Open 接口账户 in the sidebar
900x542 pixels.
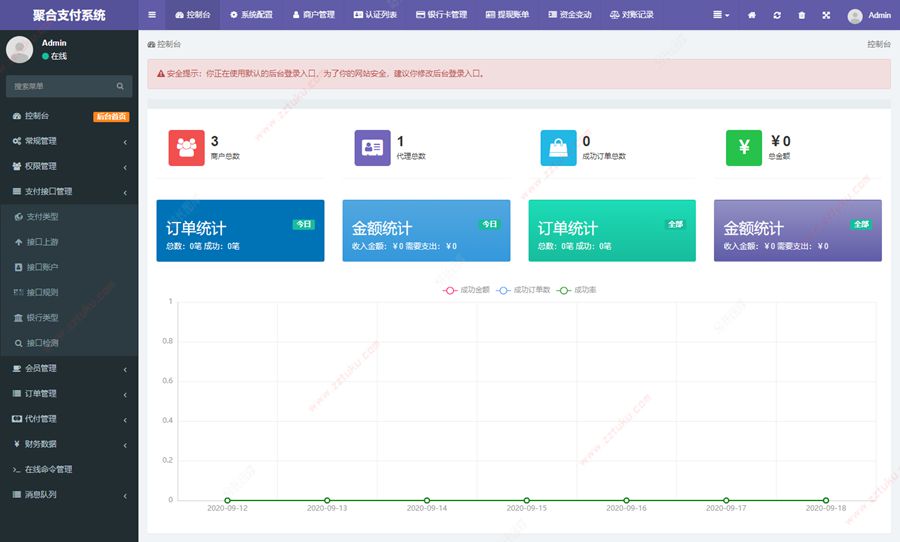[x=42, y=267]
